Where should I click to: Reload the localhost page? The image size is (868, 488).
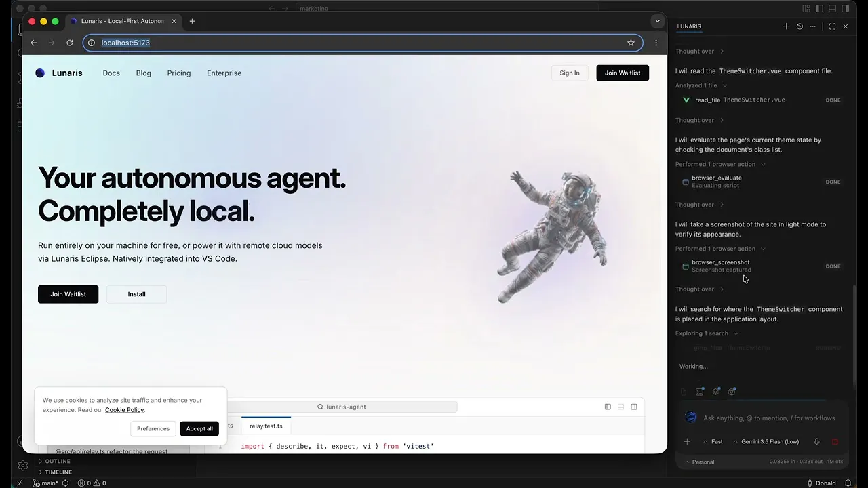point(69,43)
